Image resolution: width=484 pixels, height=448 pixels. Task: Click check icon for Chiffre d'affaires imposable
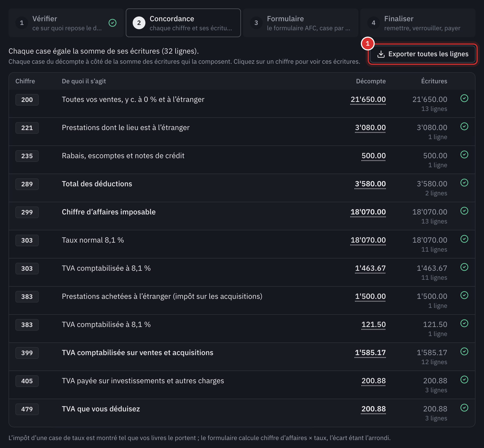click(464, 211)
